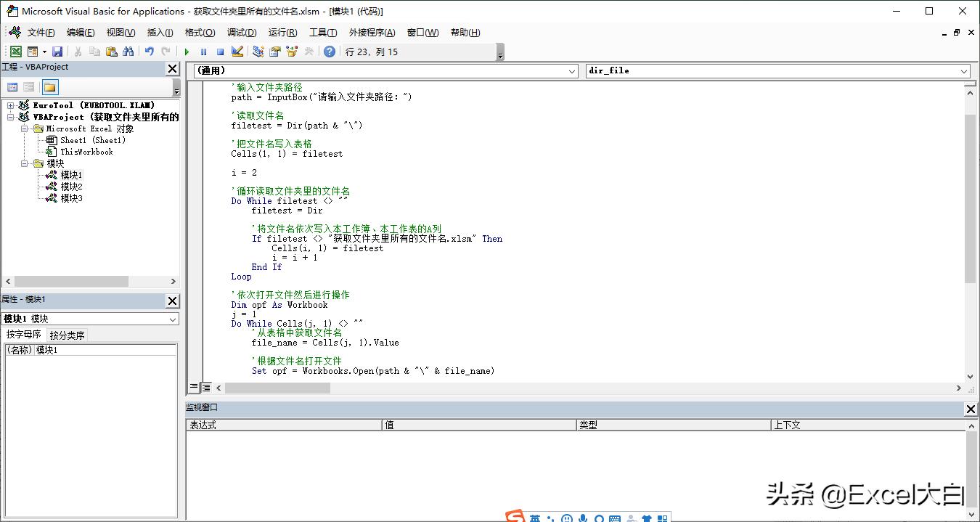This screenshot has width=980, height=522.
Task: Click the code window horizontal scrollbar thumb
Action: (277, 388)
